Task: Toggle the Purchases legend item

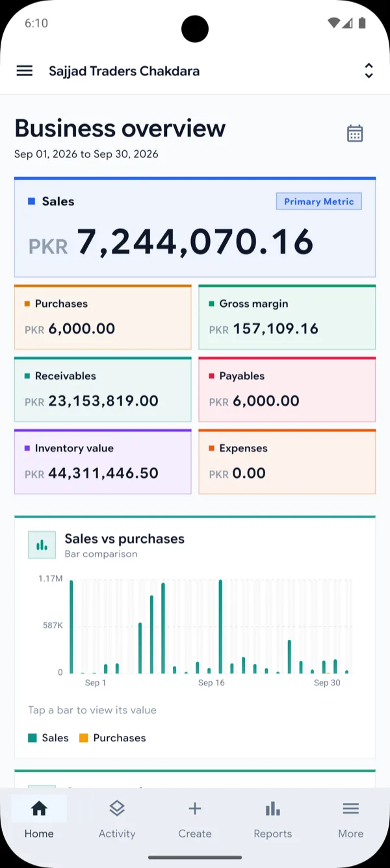Action: point(112,738)
